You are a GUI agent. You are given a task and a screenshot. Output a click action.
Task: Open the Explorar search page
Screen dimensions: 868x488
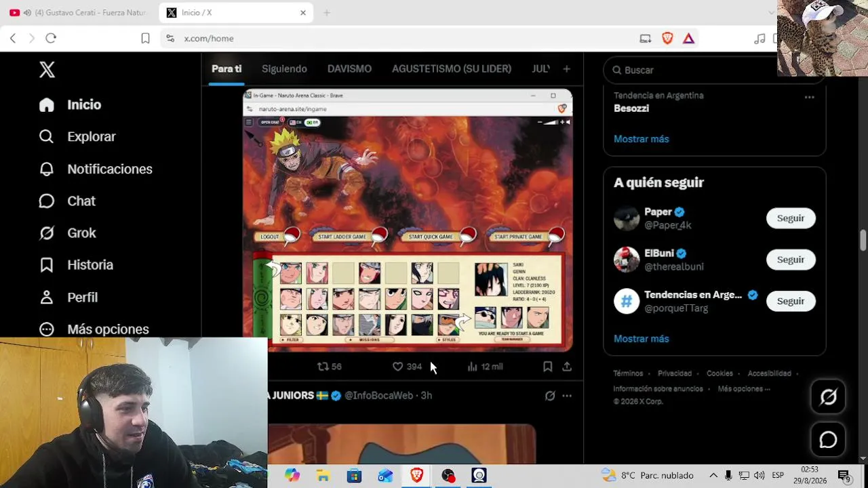(x=77, y=136)
